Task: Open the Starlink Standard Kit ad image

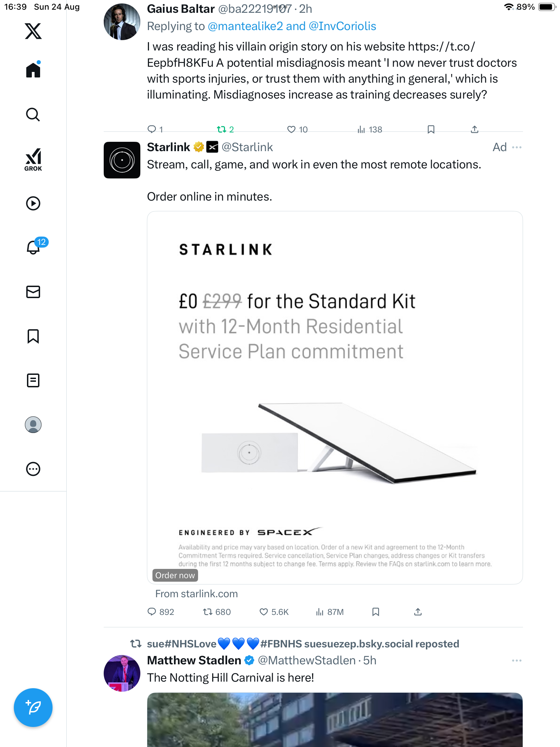Action: click(335, 398)
